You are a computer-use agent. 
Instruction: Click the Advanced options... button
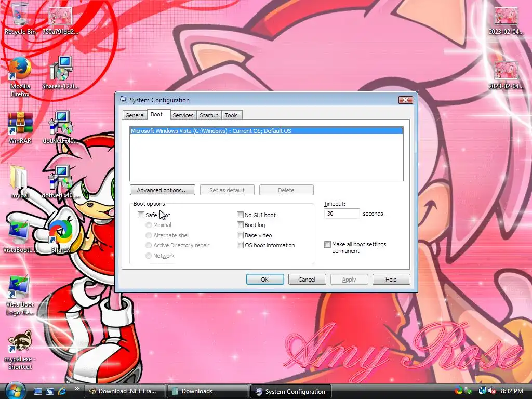coord(162,190)
